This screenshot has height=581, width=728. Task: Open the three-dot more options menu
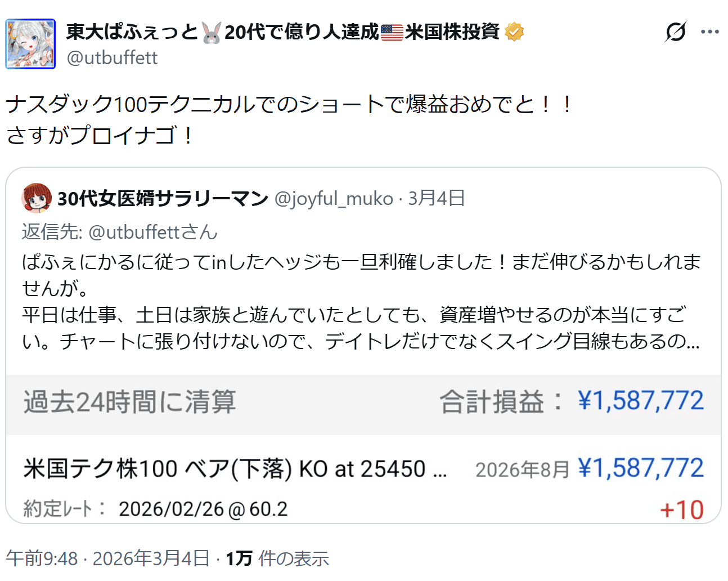point(709,32)
